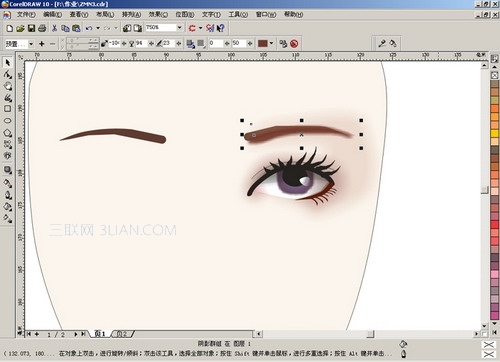Viewport: 500px width, 362px height.
Task: Click the What's This help pointer icon
Action: click(x=221, y=28)
